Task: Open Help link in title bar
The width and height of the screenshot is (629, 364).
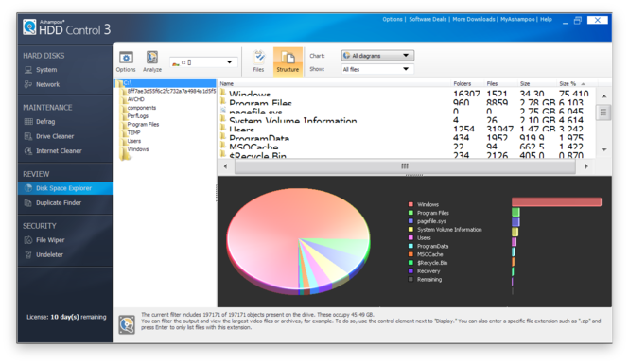Action: (546, 19)
